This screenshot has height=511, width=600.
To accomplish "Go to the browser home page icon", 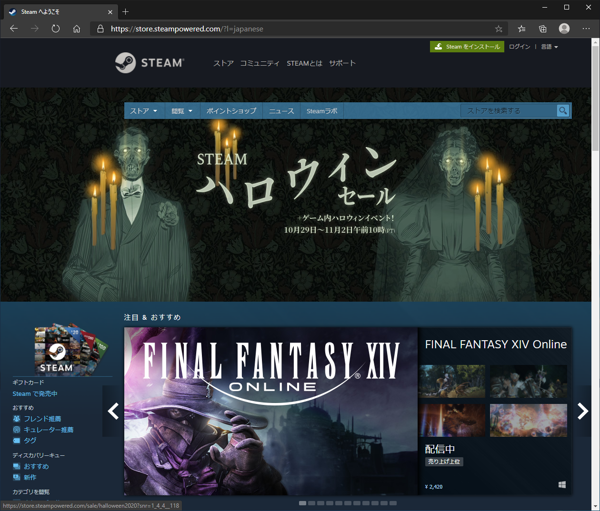I will [77, 29].
